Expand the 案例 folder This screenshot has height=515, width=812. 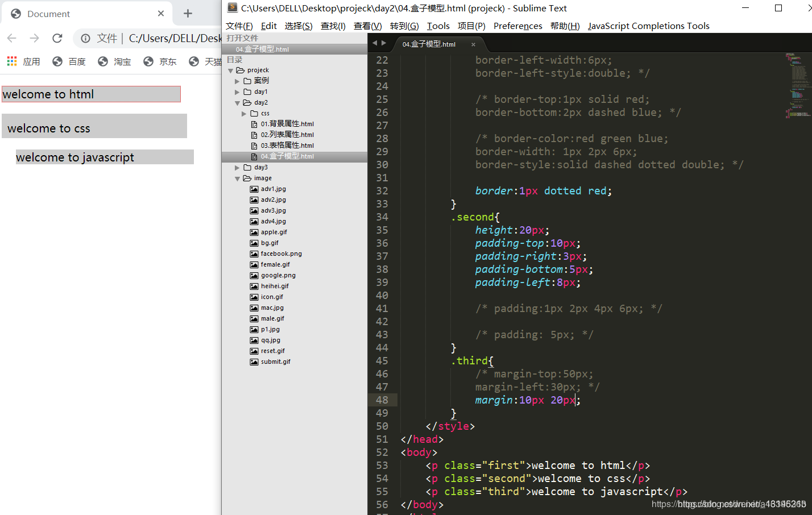[238, 81]
